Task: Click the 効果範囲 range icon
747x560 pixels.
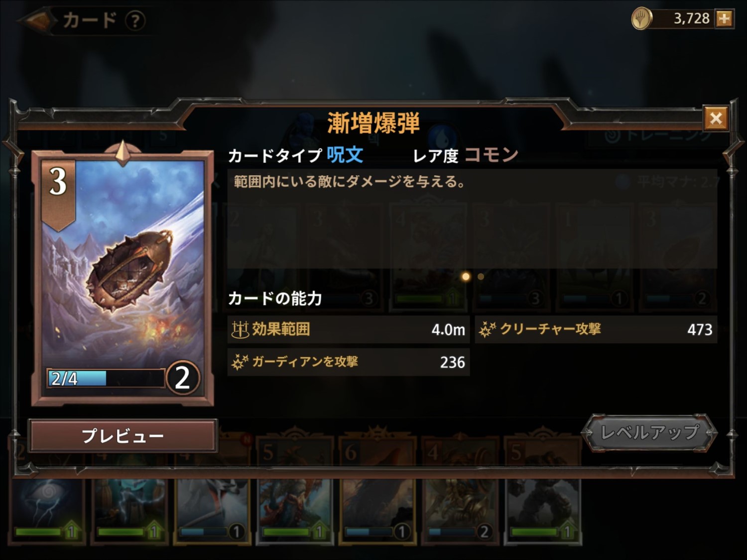Action: pos(240,329)
